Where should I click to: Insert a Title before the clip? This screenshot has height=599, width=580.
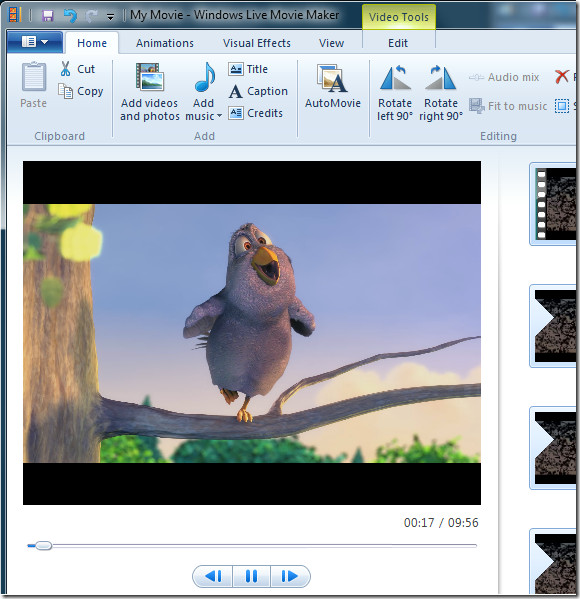tap(248, 69)
